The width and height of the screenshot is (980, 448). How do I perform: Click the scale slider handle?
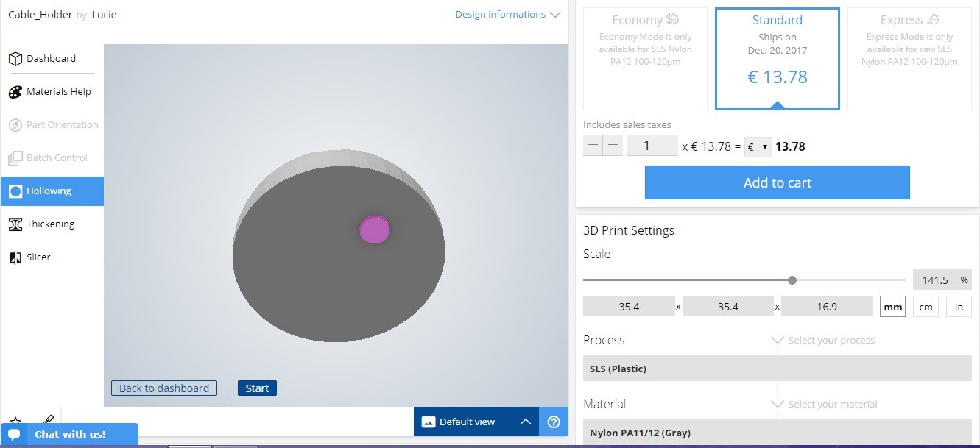pyautogui.click(x=792, y=280)
